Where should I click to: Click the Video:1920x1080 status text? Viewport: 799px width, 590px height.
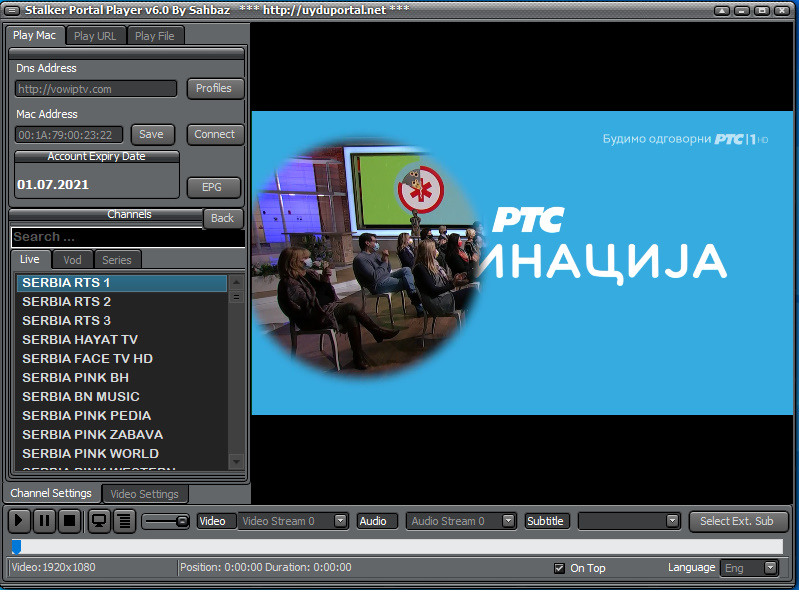tap(54, 567)
